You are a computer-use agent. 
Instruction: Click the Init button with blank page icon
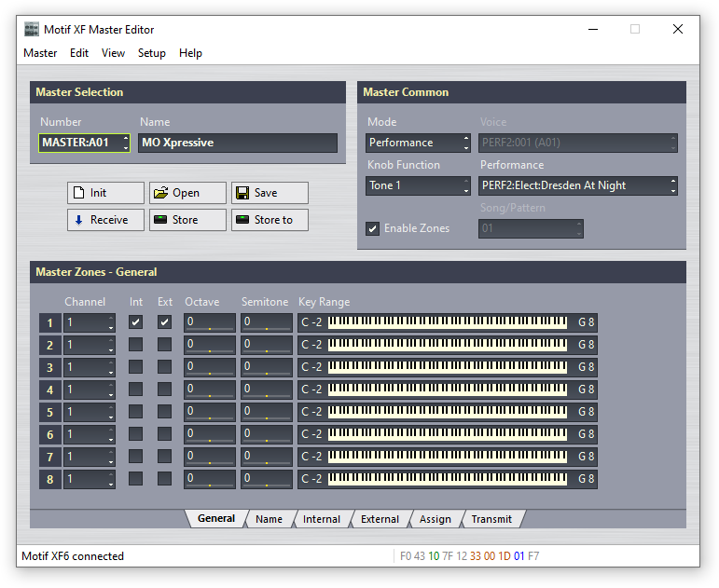105,193
